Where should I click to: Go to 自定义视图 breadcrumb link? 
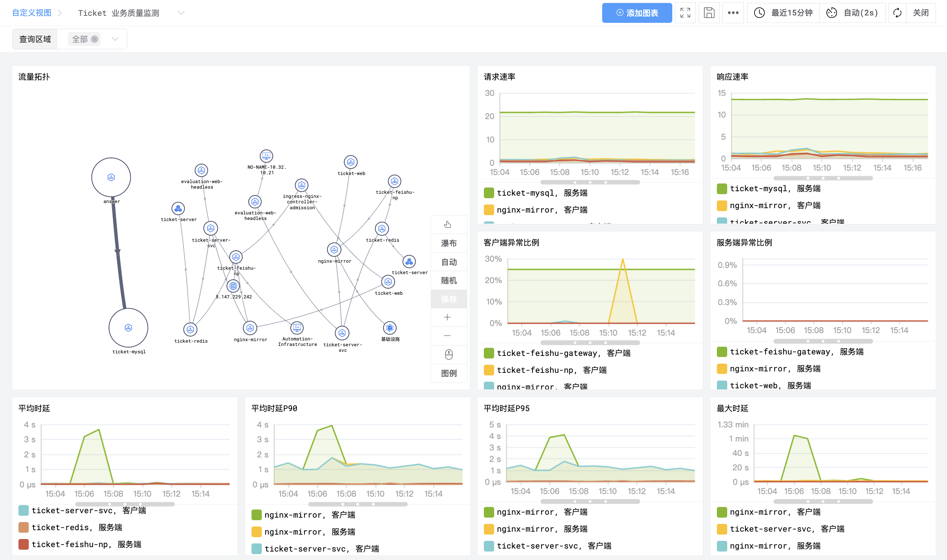tap(32, 13)
